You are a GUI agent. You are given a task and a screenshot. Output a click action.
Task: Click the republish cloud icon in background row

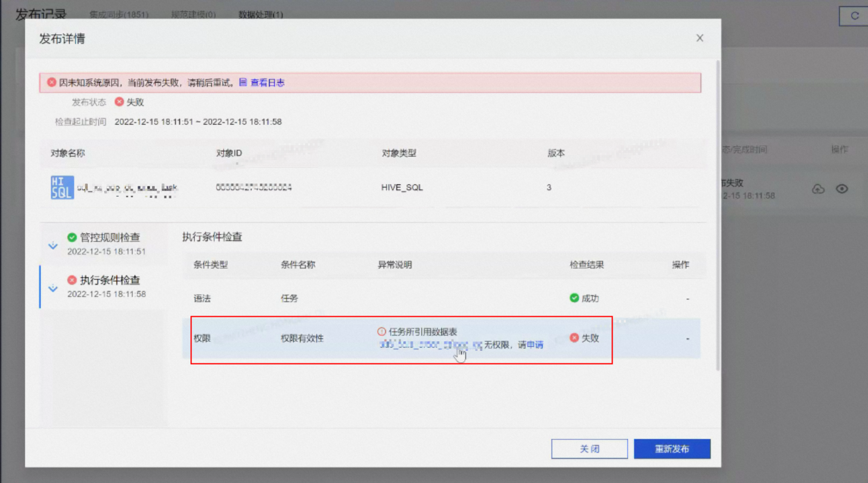(818, 189)
